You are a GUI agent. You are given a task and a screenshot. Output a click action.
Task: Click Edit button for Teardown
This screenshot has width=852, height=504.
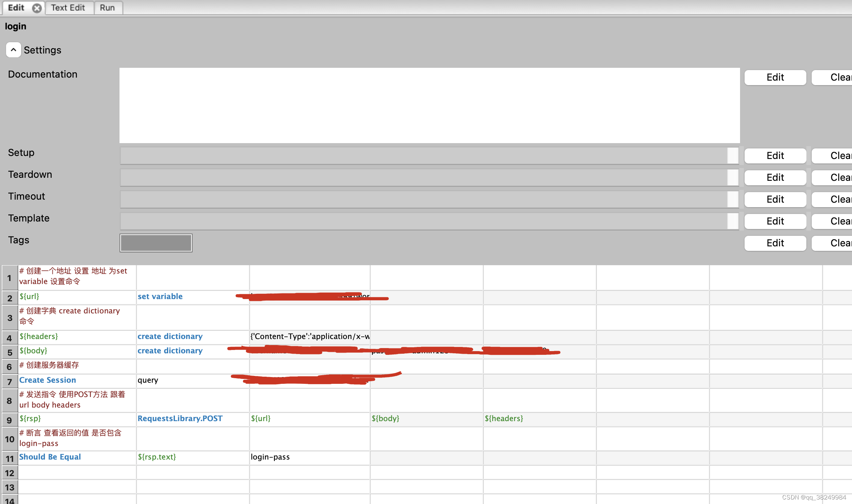(x=775, y=177)
